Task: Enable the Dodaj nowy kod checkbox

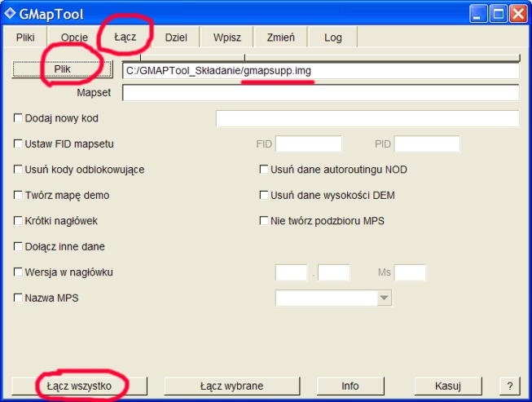Action: tap(19, 119)
